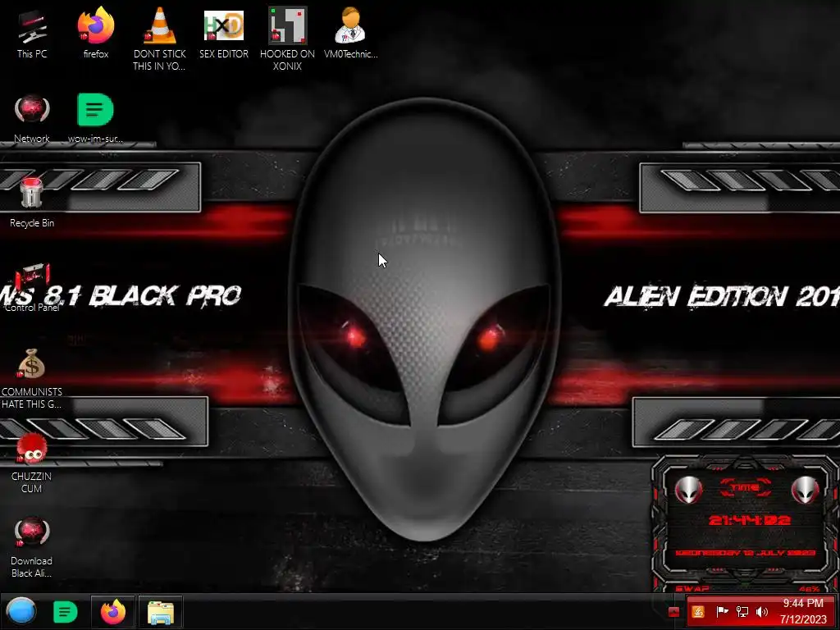Viewport: 840px width, 630px height.
Task: Open the This PC desktop icon
Action: click(x=32, y=33)
